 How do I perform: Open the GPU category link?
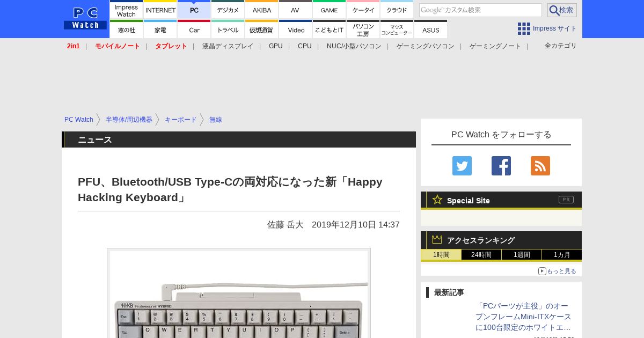click(276, 46)
